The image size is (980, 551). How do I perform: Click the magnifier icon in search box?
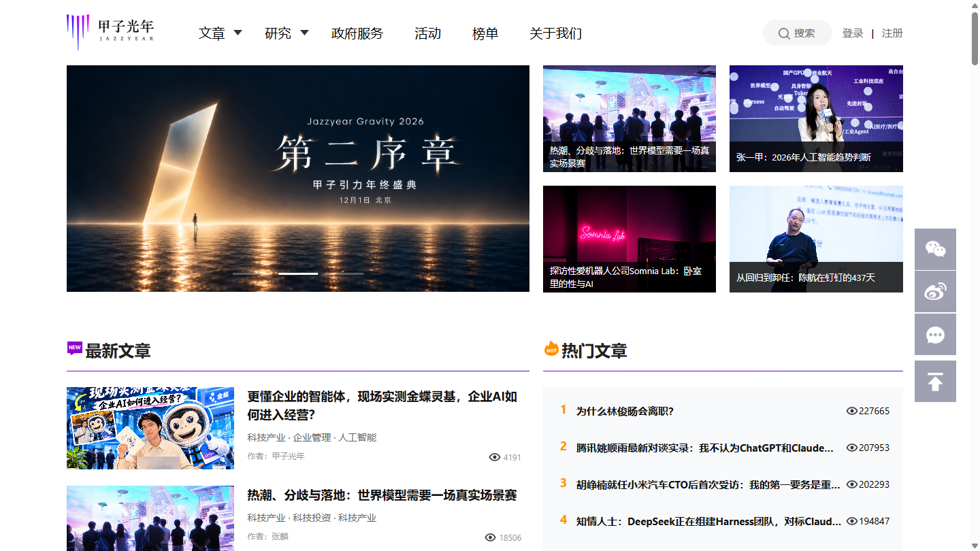coord(784,33)
